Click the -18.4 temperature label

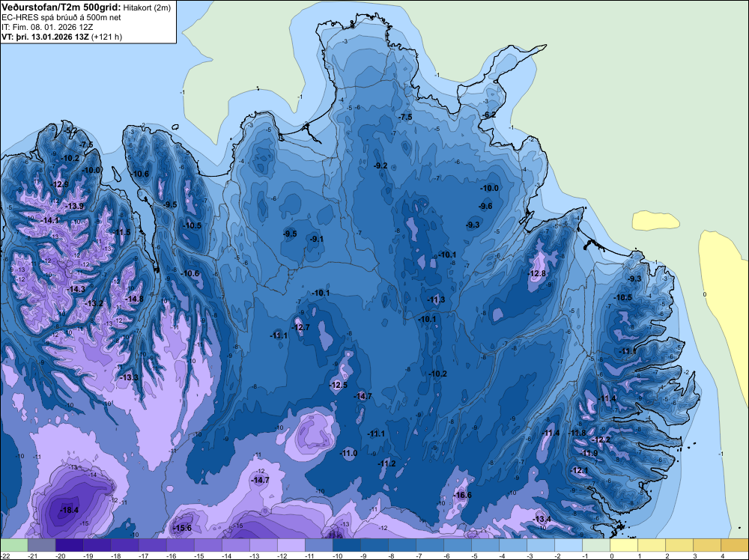(x=69, y=510)
